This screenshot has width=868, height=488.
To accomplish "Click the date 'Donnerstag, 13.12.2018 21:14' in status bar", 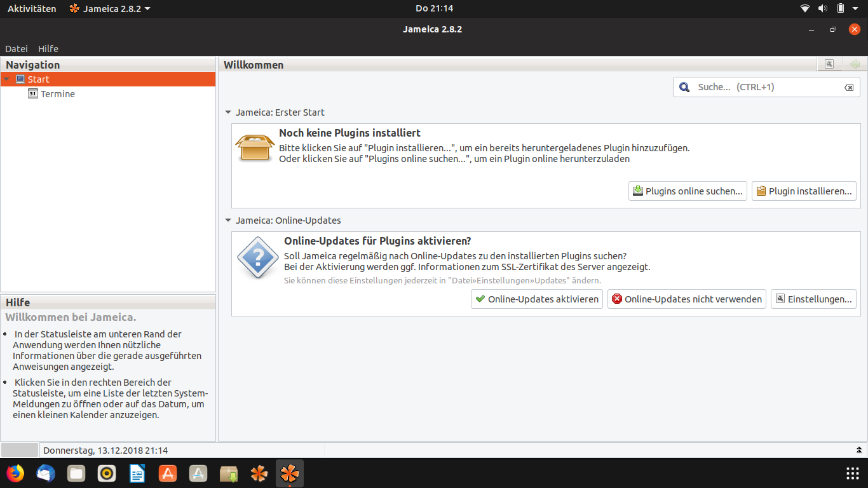I will (x=105, y=451).
